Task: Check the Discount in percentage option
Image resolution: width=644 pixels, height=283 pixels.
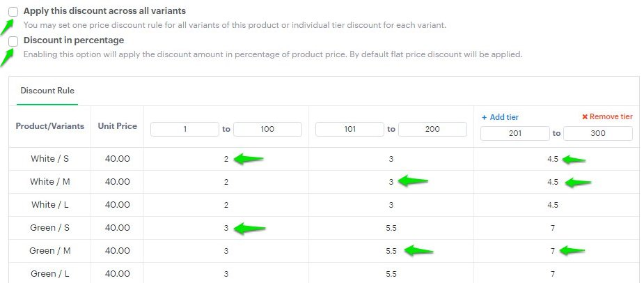Action: coord(13,41)
